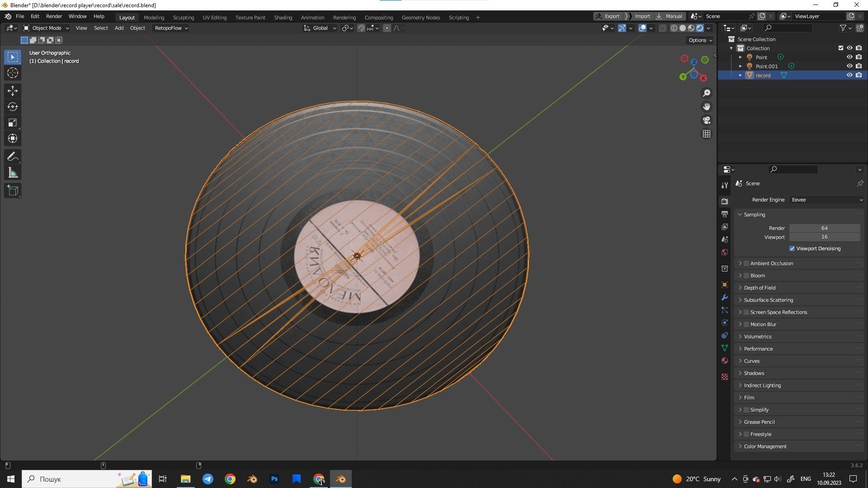Click the Viewport samples value field
The width and height of the screenshot is (868, 488).
coord(825,237)
